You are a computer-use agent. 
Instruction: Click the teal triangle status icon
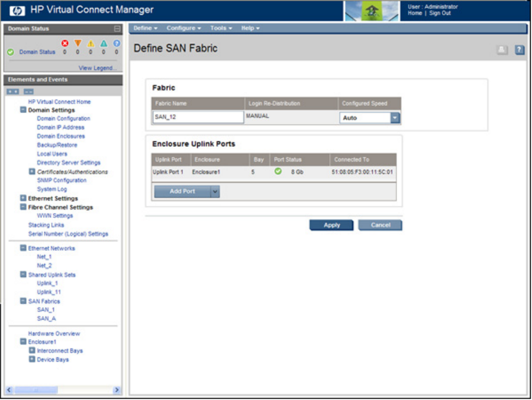click(104, 43)
